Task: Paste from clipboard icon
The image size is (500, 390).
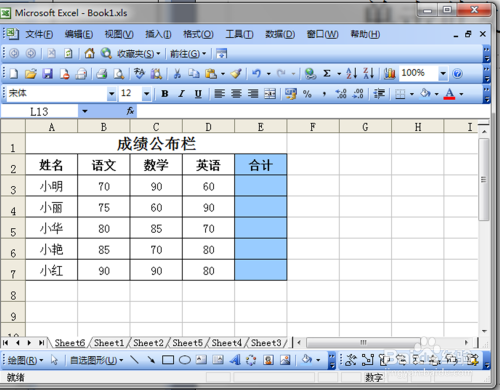Action: 211,74
